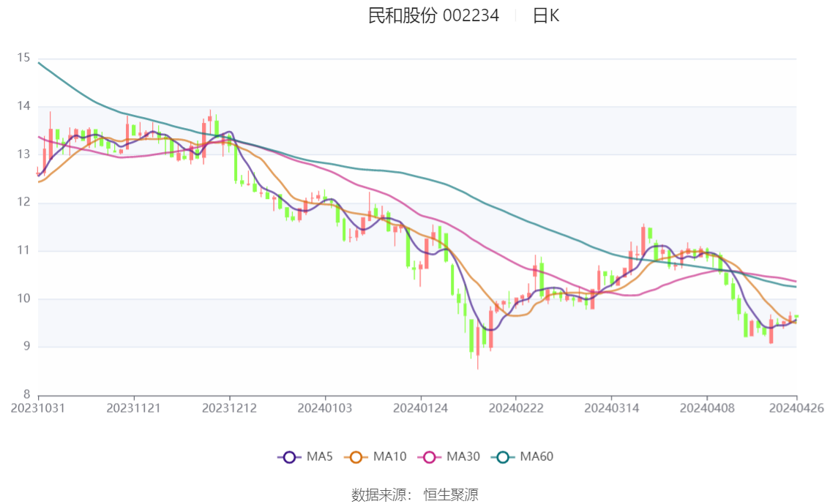Screen dimensions: 830x504
Task: Click x-axis date label 20240222
Action: (x=516, y=408)
